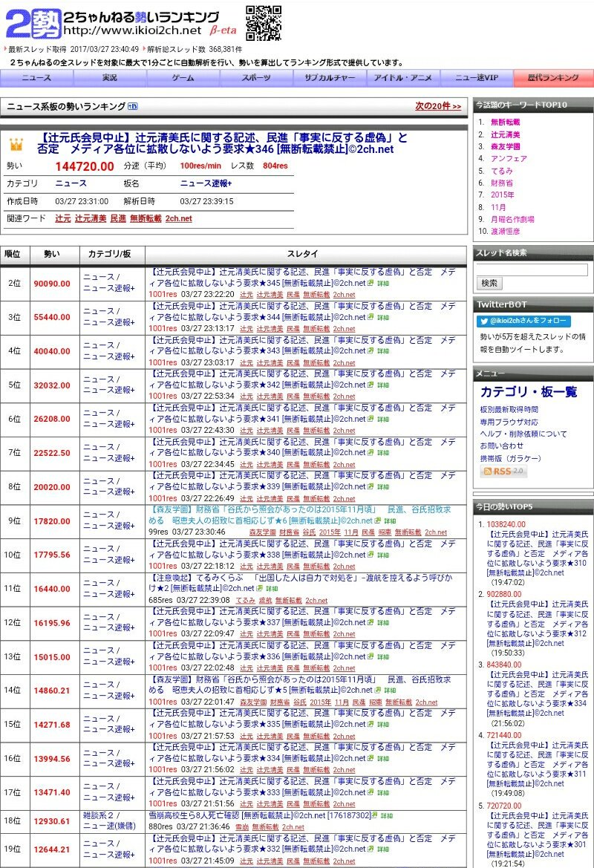Open 2位 thread title ★345

tap(302, 278)
